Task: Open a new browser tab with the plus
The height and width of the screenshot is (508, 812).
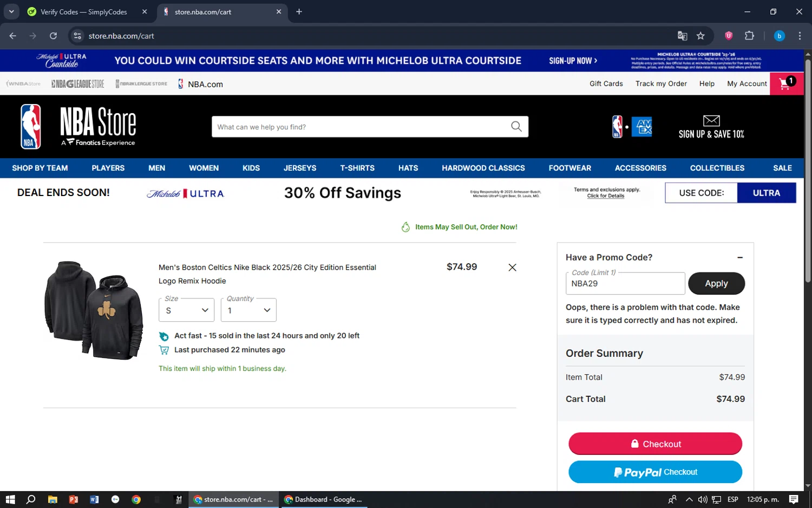Action: [x=299, y=11]
